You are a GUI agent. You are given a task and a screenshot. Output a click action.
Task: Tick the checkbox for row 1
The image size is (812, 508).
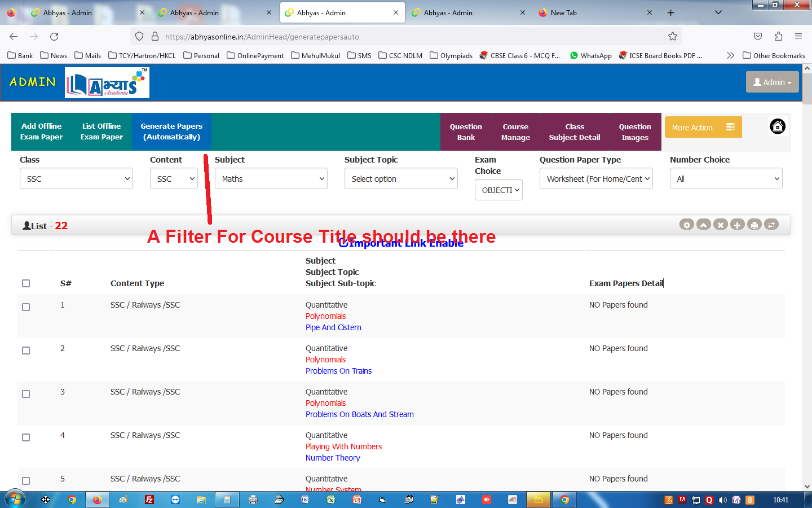click(x=26, y=307)
